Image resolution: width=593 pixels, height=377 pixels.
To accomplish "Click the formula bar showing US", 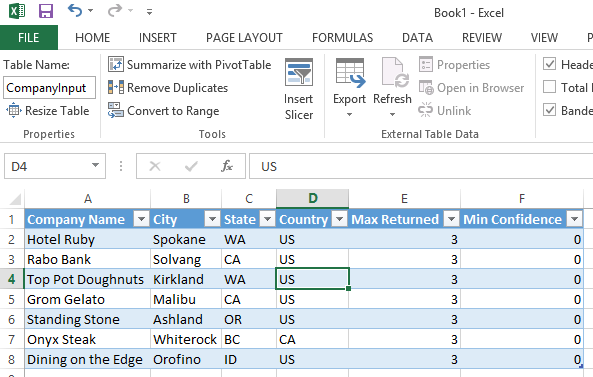I will 421,166.
